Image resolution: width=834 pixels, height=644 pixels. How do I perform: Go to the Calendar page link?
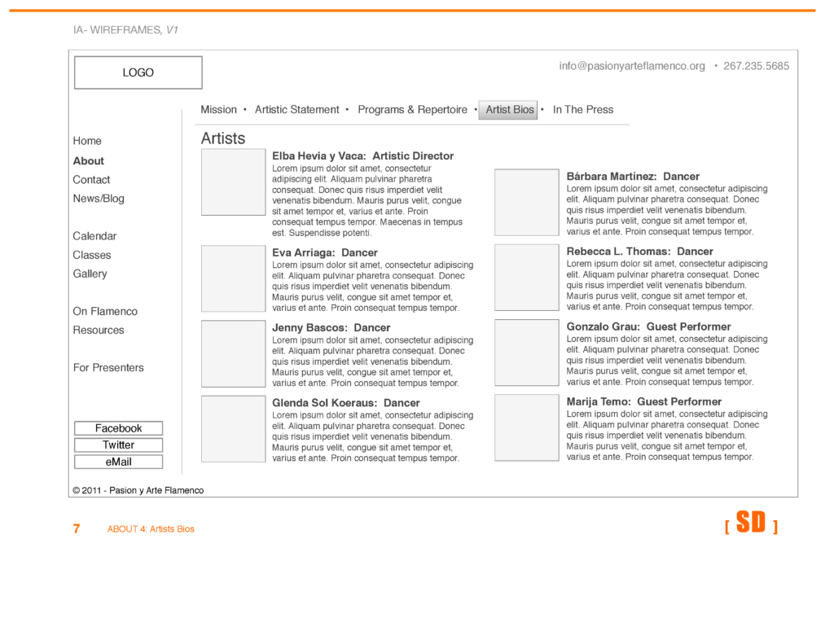click(94, 236)
